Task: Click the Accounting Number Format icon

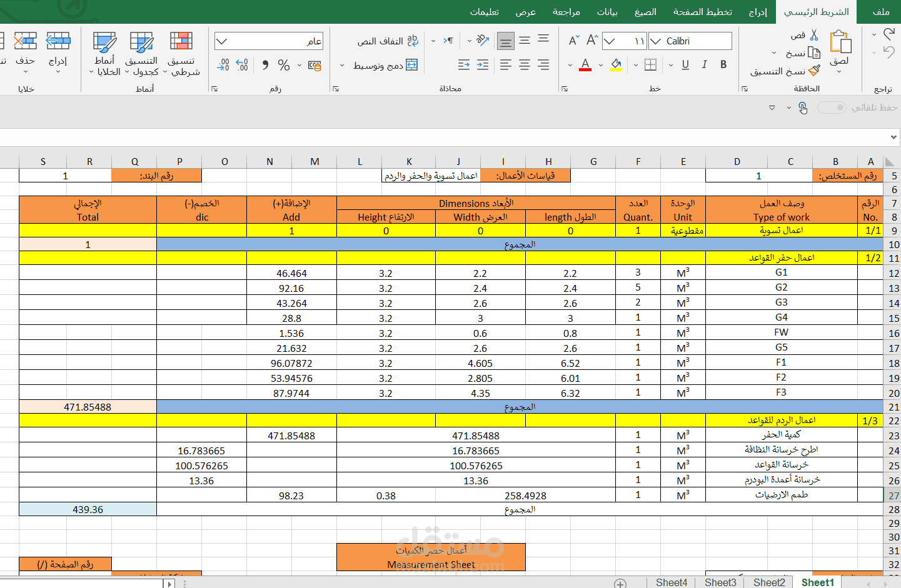Action: click(x=315, y=65)
